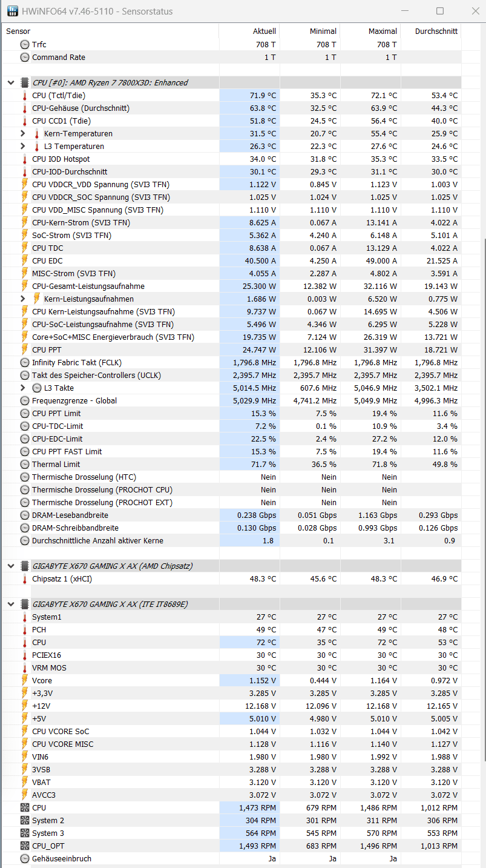The width and height of the screenshot is (486, 868).
Task: Select the thermometer icon of Kern-Temperaturen
Action: (37, 133)
